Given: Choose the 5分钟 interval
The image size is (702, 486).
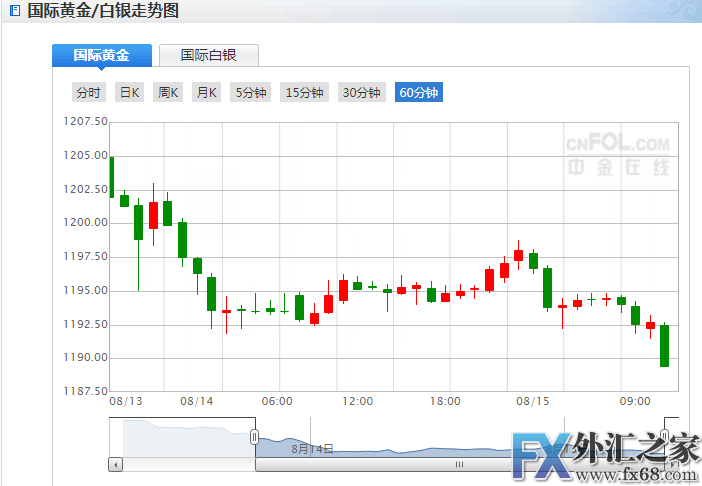Looking at the screenshot, I should [251, 93].
